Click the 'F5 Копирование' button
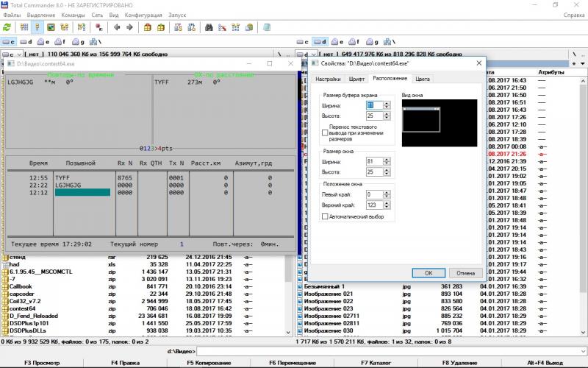Screen dimensions: 588x368 (x=211, y=363)
